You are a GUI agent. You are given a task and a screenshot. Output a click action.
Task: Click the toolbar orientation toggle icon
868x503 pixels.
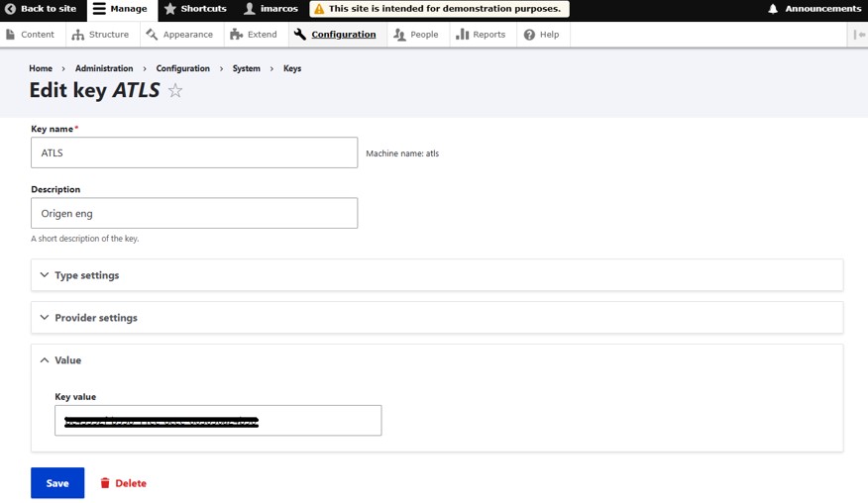(858, 35)
